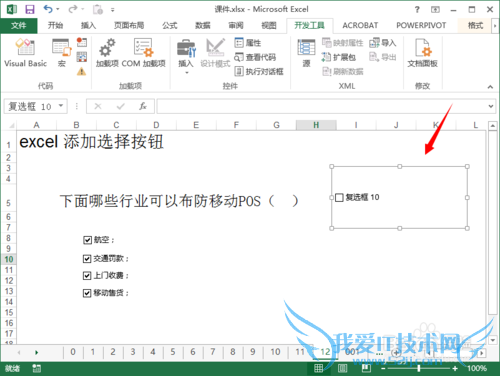Toggle the 交通罚款 checkbox

(x=87, y=259)
